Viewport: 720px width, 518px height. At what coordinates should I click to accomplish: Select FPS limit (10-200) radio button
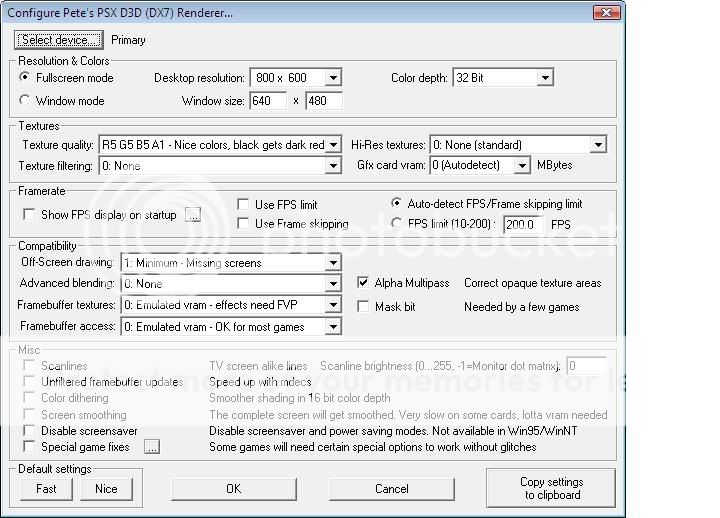398,224
